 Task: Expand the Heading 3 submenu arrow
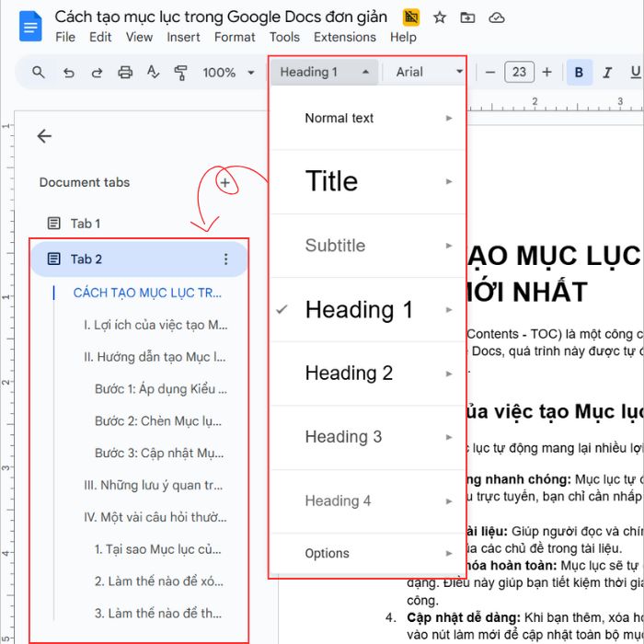449,437
